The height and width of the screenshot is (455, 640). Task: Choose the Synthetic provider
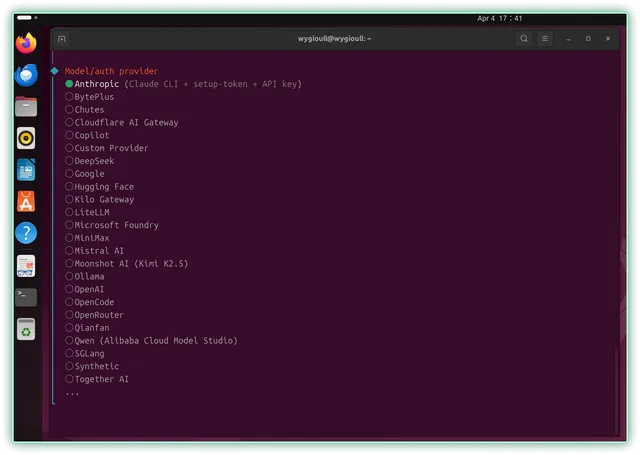pyautogui.click(x=92, y=366)
